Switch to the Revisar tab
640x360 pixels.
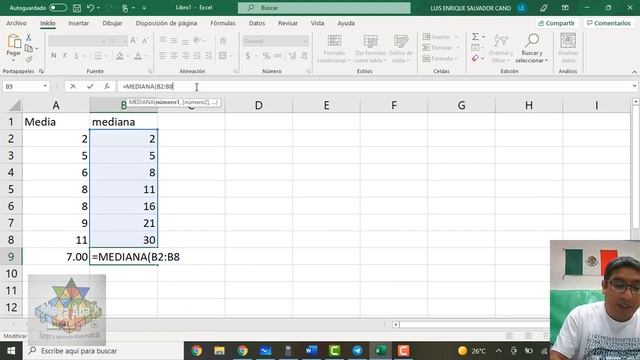click(x=288, y=23)
